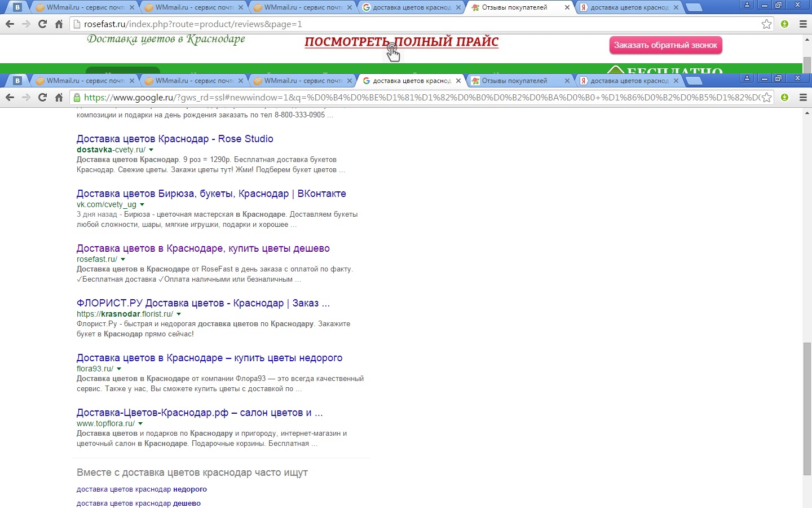Open pinned VK tab in the Google window

17,81
